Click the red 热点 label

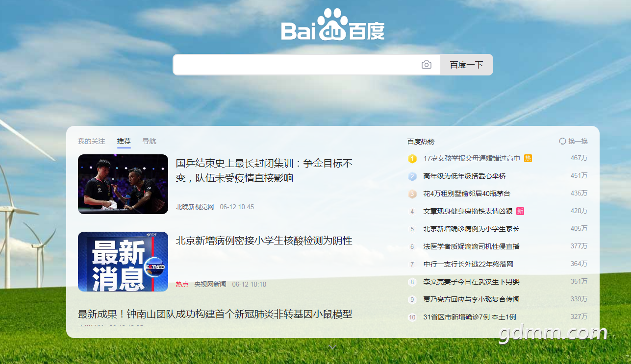tap(182, 284)
